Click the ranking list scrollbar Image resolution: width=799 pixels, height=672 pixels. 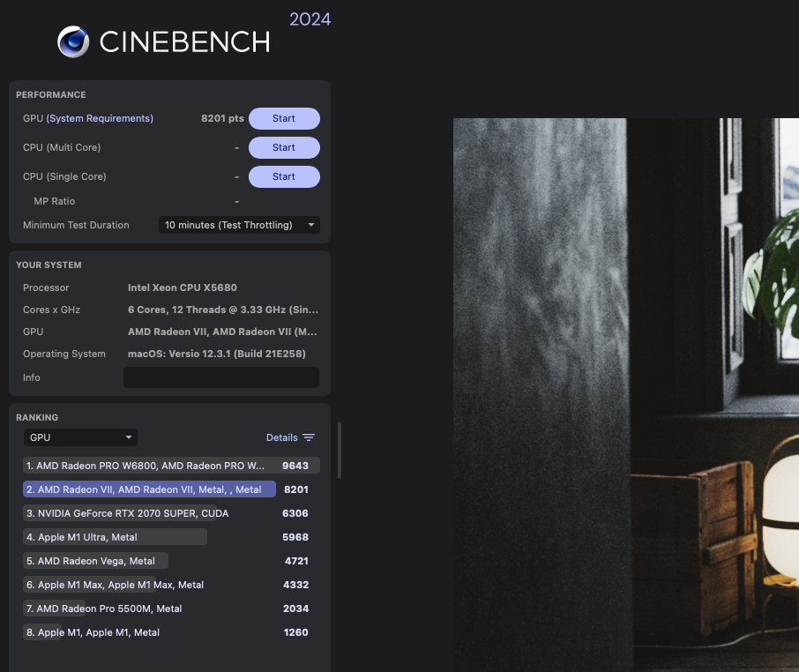coord(340,451)
